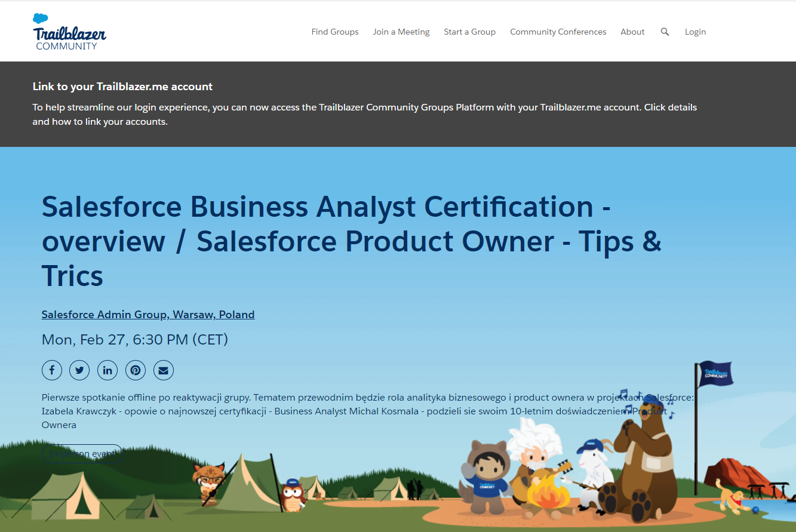
Task: Select Start a Group menu item
Action: click(469, 32)
